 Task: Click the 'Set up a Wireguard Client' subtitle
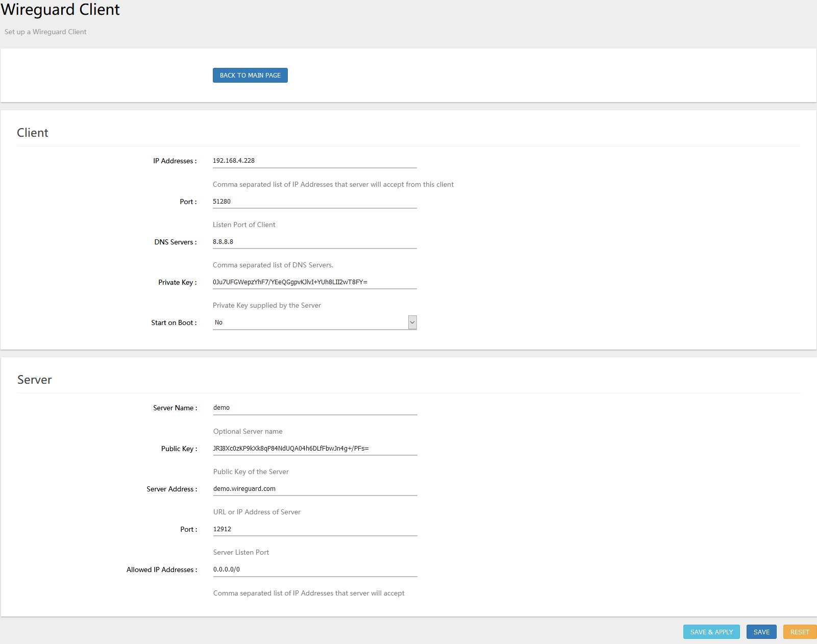[45, 32]
